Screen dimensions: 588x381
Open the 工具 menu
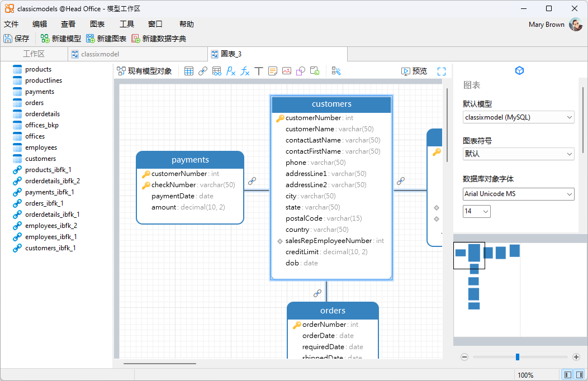tap(126, 24)
